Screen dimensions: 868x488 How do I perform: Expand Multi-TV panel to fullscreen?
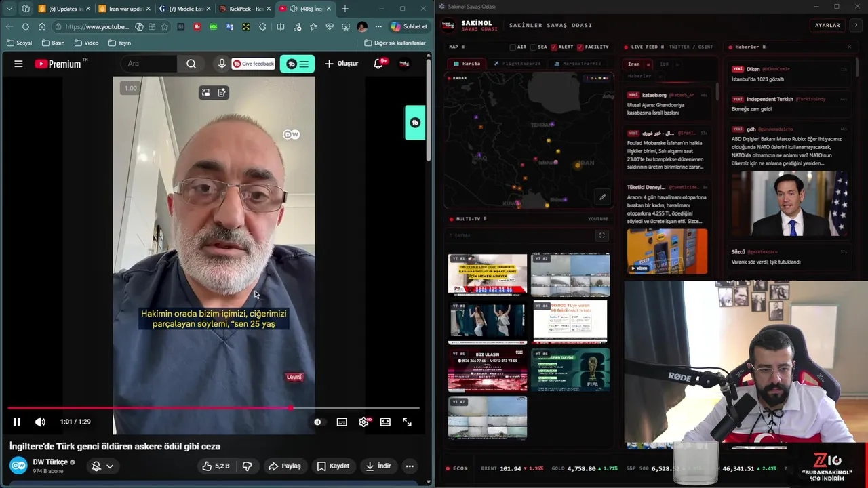coord(601,235)
